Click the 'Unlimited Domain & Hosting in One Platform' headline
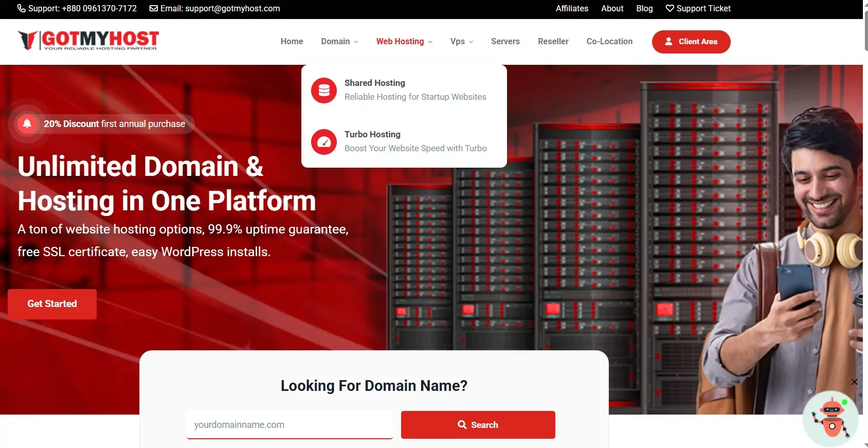Viewport: 868px width, 448px height. [167, 183]
